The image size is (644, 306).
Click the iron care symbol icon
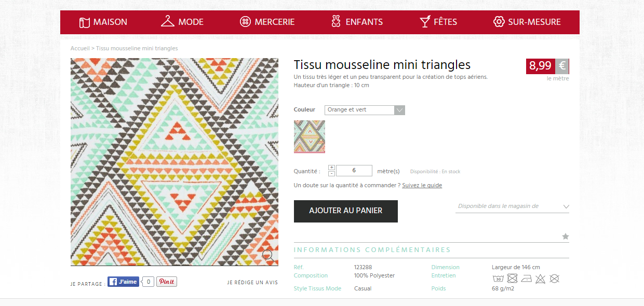[526, 279]
